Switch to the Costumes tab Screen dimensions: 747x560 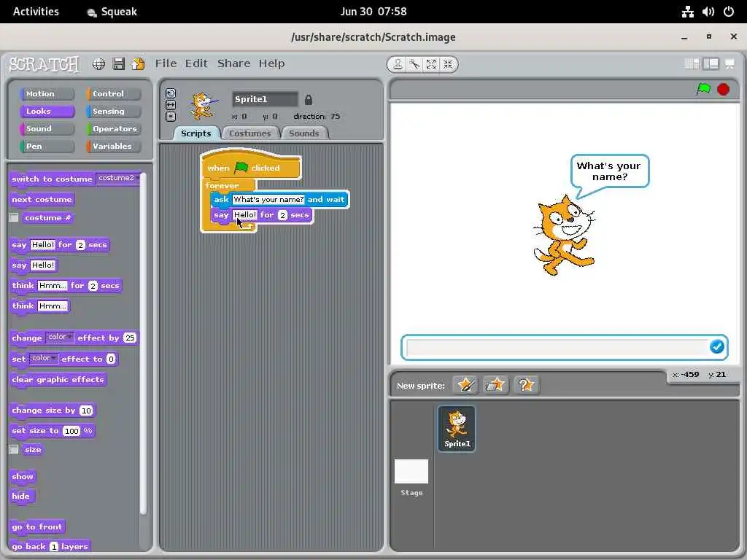click(249, 133)
